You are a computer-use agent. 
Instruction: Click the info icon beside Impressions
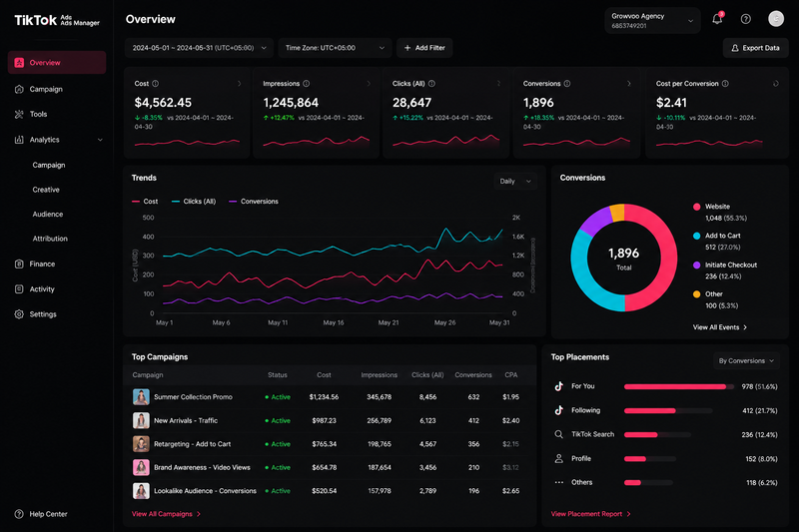click(307, 84)
